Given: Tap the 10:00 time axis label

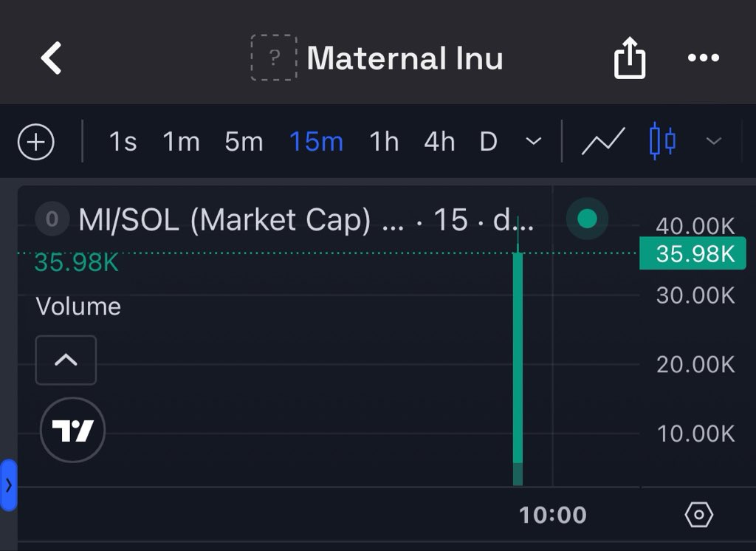Looking at the screenshot, I should tap(553, 516).
